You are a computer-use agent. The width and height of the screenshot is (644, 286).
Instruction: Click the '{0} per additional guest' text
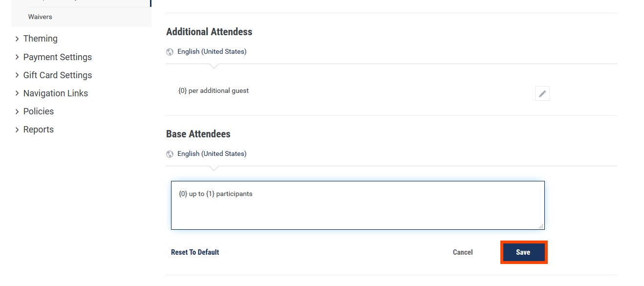214,90
